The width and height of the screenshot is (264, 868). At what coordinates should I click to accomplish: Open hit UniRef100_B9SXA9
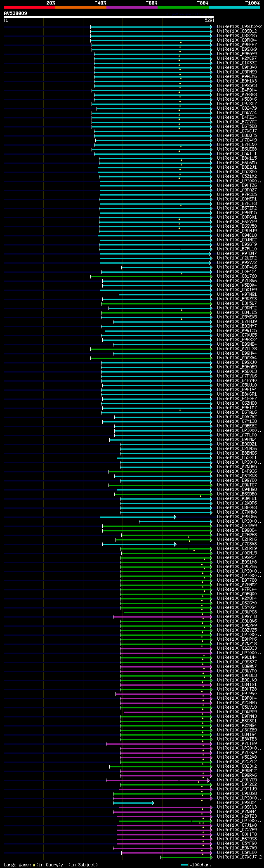237,50
